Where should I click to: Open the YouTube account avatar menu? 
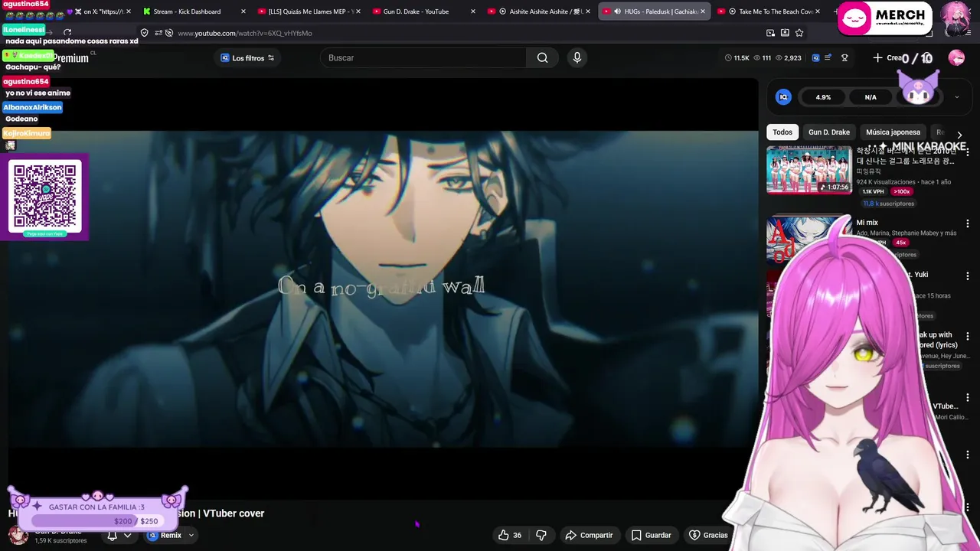pyautogui.click(x=956, y=57)
